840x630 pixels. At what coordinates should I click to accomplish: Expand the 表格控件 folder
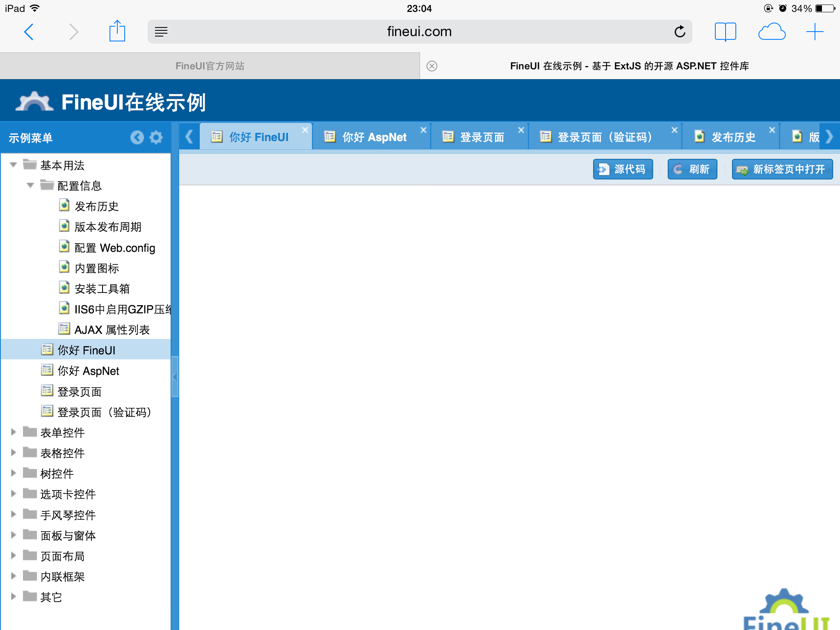point(14,452)
